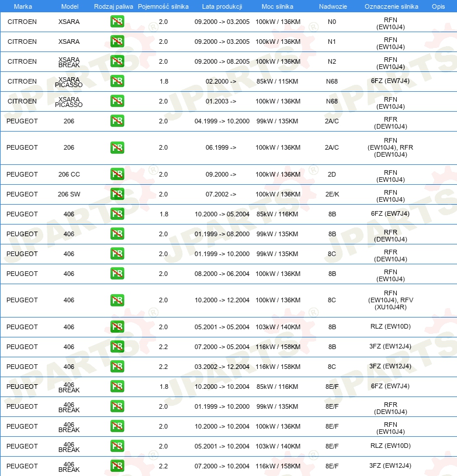Click the 'Pojemność silnika' column header
The height and width of the screenshot is (476, 457).
pyautogui.click(x=163, y=6)
